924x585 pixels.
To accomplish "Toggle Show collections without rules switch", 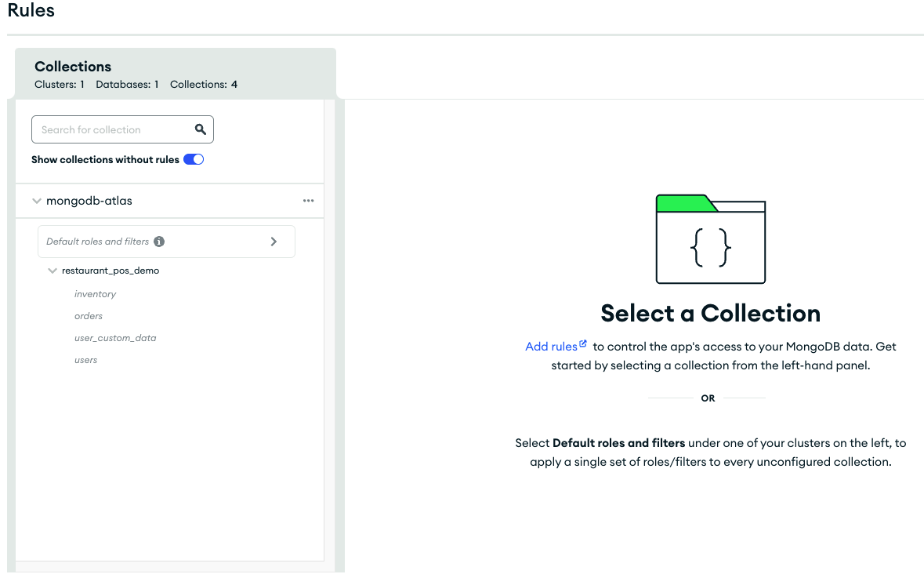I will pyautogui.click(x=194, y=159).
